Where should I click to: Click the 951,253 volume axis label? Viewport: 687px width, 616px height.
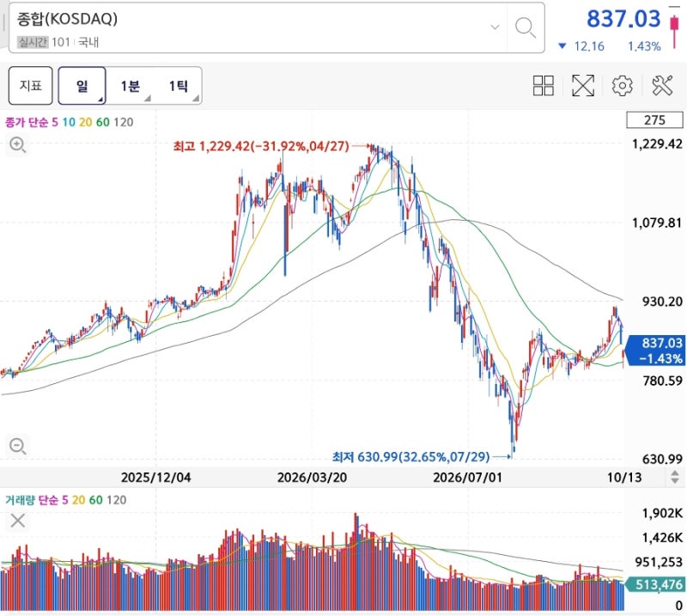[659, 562]
